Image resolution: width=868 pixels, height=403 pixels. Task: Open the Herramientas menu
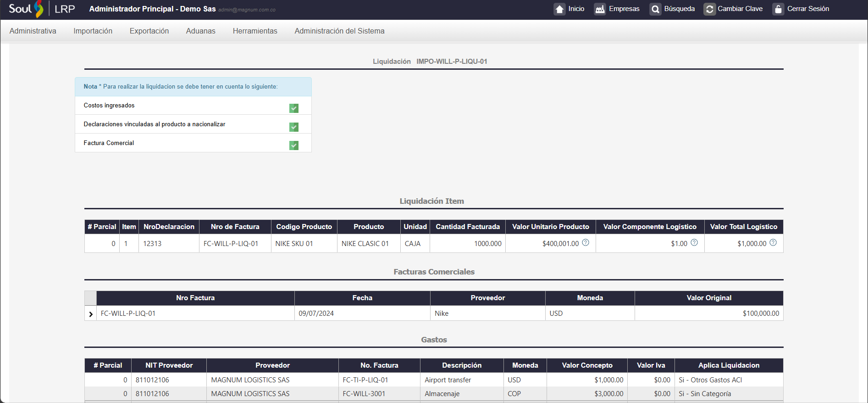[255, 31]
